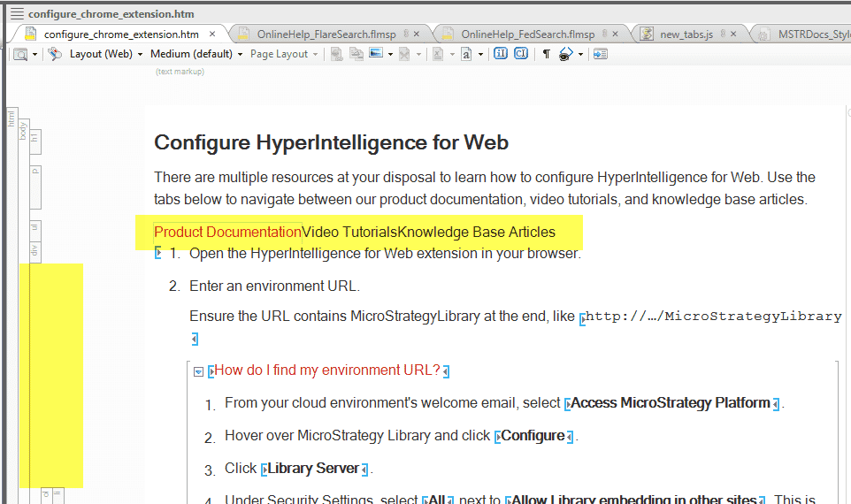This screenshot has width=851, height=504.
Task: Click the 'Enter an environment URL.' list item
Action: pos(274,286)
